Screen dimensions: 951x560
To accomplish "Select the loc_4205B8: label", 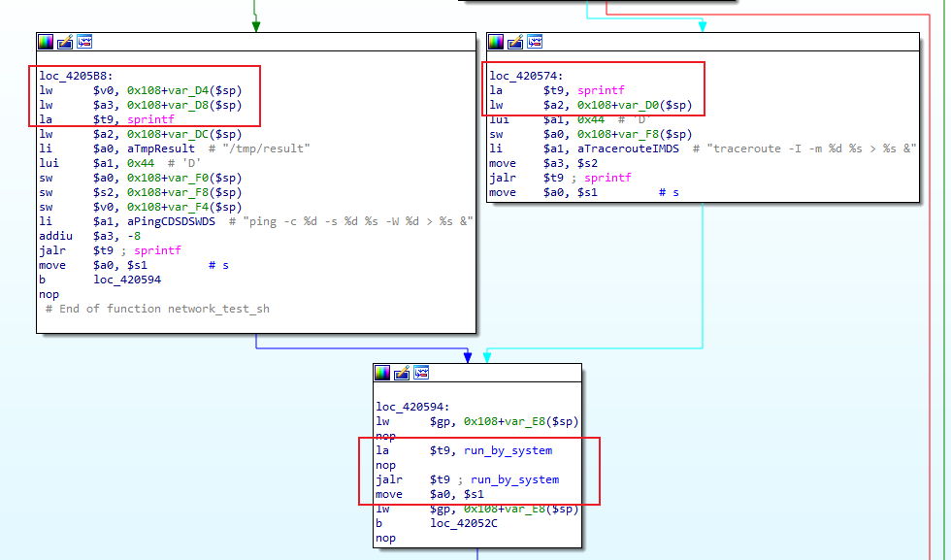I will (x=76, y=76).
